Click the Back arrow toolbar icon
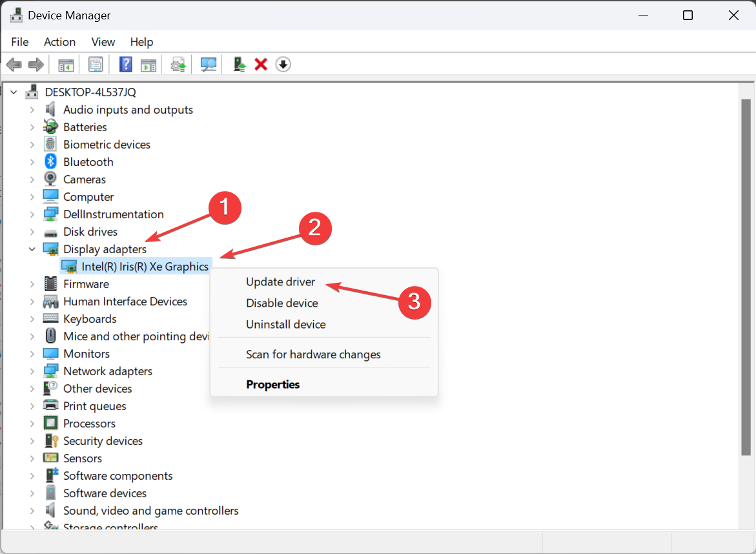Image resolution: width=756 pixels, height=554 pixels. (x=14, y=64)
